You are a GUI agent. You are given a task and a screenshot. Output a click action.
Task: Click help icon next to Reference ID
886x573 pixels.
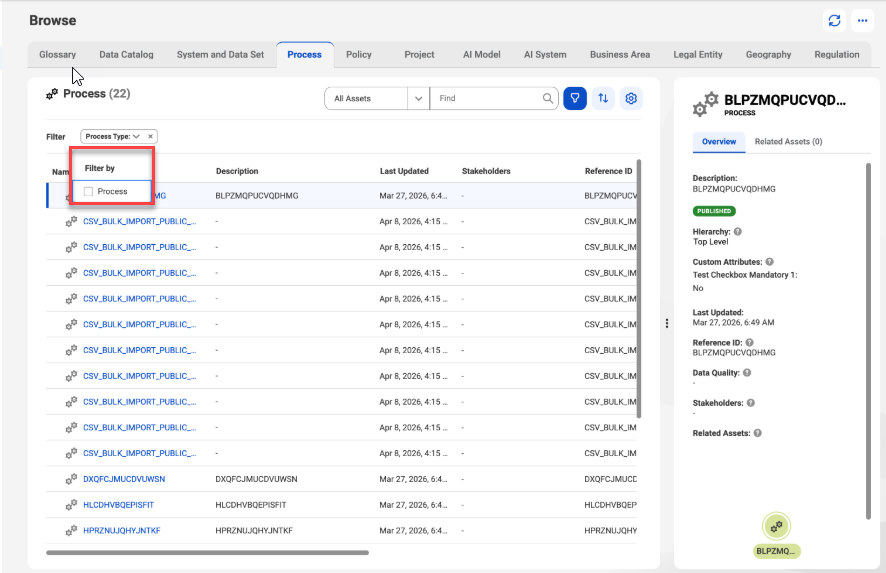pos(749,342)
